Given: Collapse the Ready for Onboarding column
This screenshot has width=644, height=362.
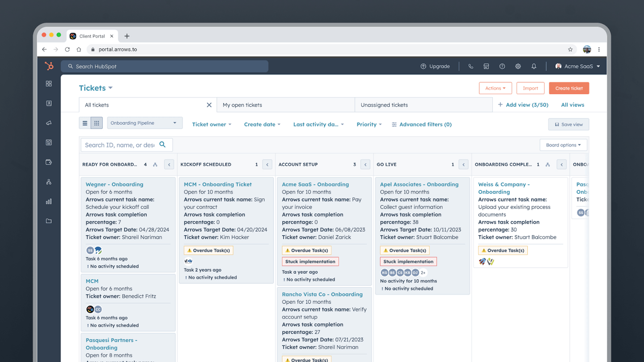Looking at the screenshot, I should tap(169, 164).
